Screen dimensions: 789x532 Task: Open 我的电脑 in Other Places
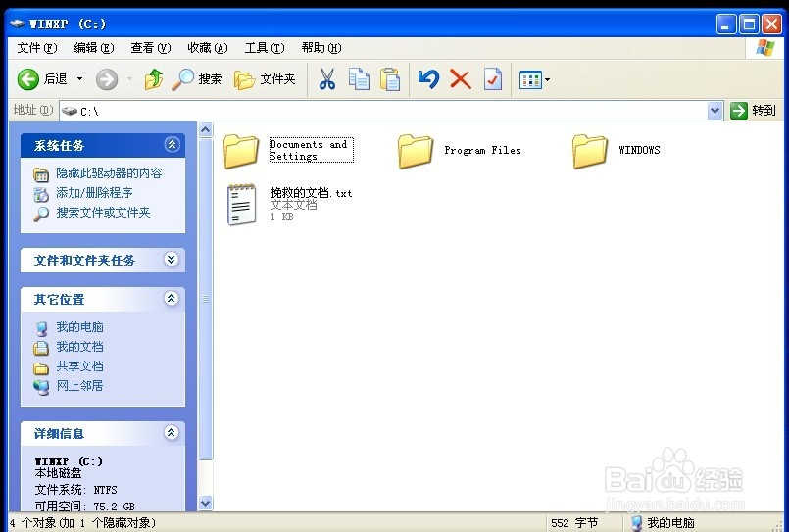tap(79, 327)
